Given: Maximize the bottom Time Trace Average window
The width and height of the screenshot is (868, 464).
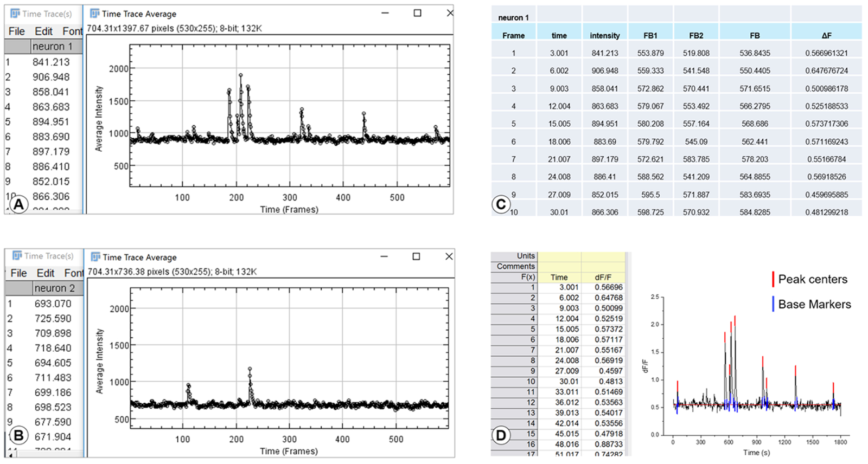Looking at the screenshot, I should click(x=416, y=256).
